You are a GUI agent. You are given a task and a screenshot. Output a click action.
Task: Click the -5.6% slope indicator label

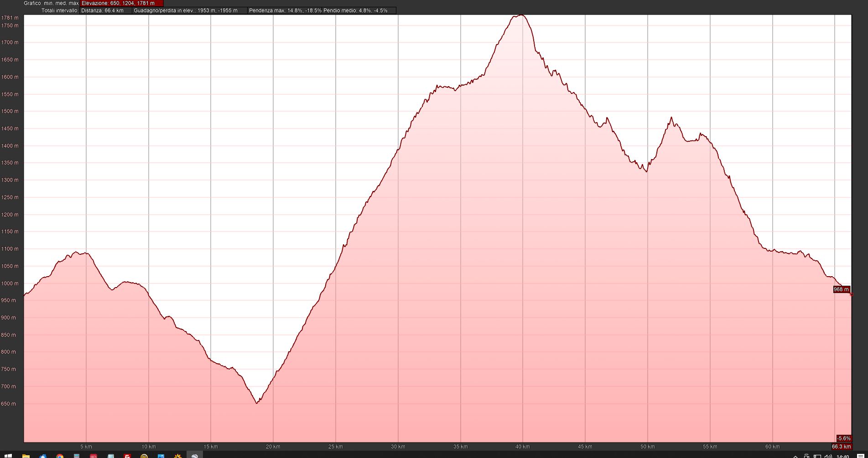(844, 438)
